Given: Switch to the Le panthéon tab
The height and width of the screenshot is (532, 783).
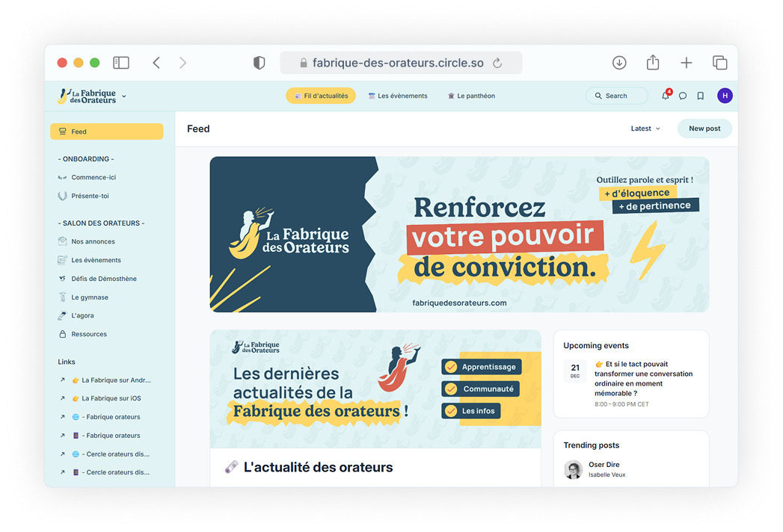Looking at the screenshot, I should [471, 96].
